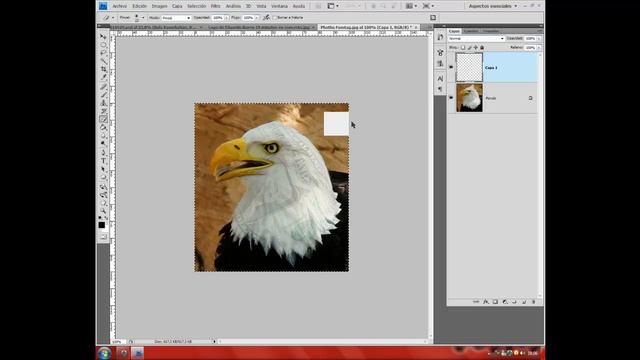This screenshot has width=640, height=360.
Task: Click the Photoshop taskbar button
Action: click(138, 353)
